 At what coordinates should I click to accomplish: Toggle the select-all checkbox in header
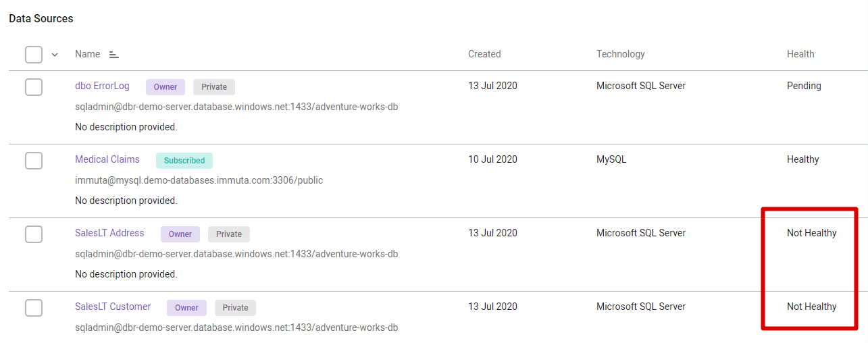coord(34,55)
